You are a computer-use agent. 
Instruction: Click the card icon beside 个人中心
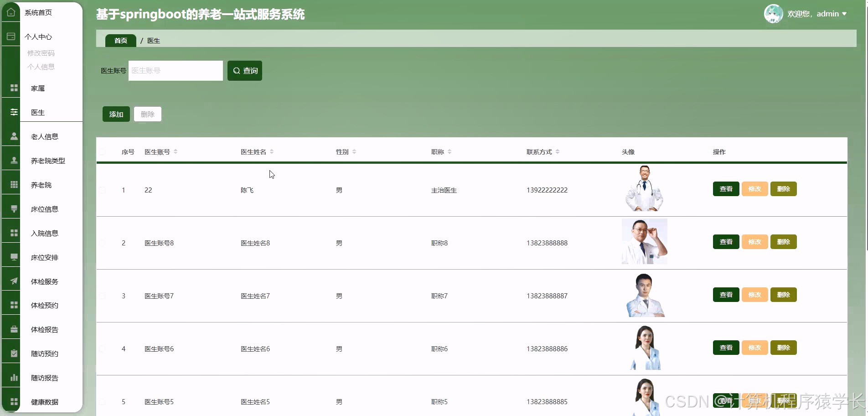(11, 36)
